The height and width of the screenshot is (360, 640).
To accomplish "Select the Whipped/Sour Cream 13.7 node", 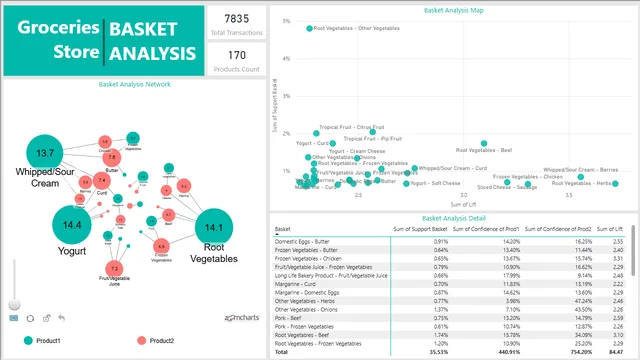I will [45, 153].
